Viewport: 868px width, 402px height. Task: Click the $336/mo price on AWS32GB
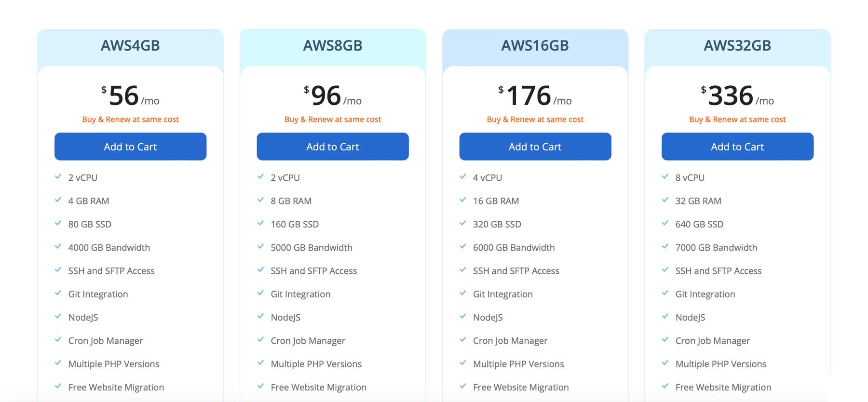point(737,95)
